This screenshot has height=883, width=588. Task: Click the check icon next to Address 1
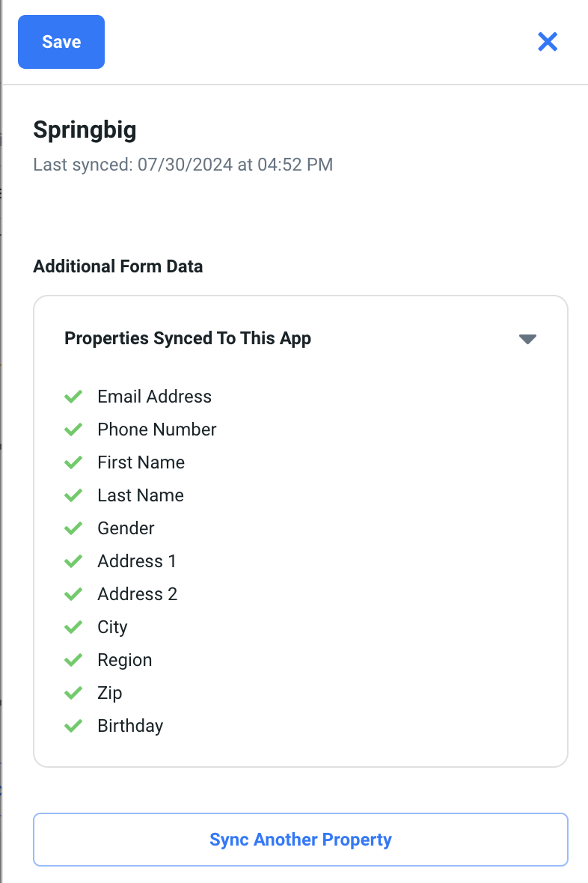click(x=73, y=561)
